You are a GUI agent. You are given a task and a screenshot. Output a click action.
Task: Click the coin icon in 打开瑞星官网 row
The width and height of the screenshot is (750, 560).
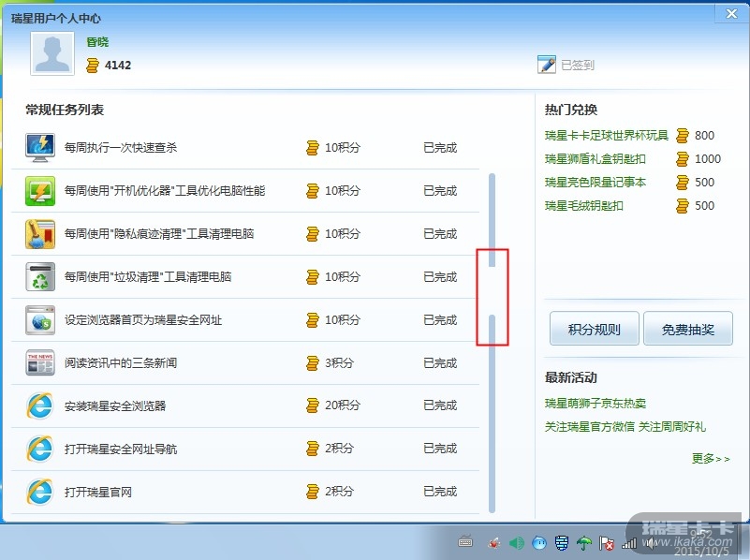click(313, 492)
